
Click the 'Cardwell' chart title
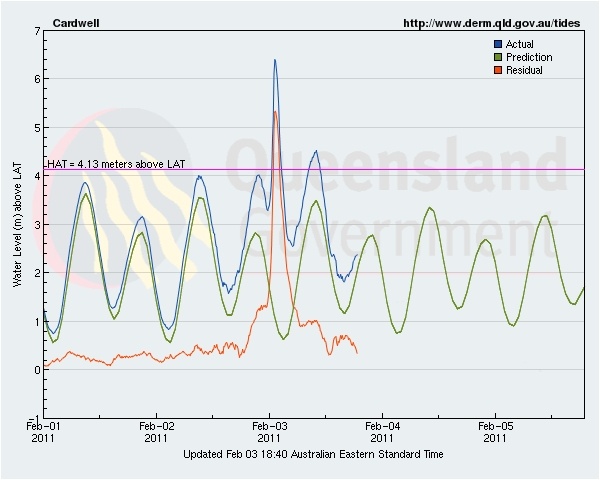(x=76, y=23)
